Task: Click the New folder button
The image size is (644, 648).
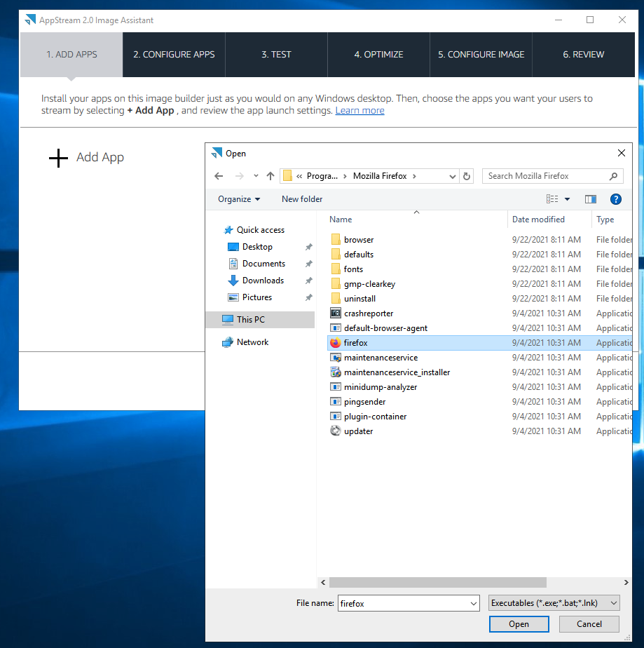Action: pos(302,199)
